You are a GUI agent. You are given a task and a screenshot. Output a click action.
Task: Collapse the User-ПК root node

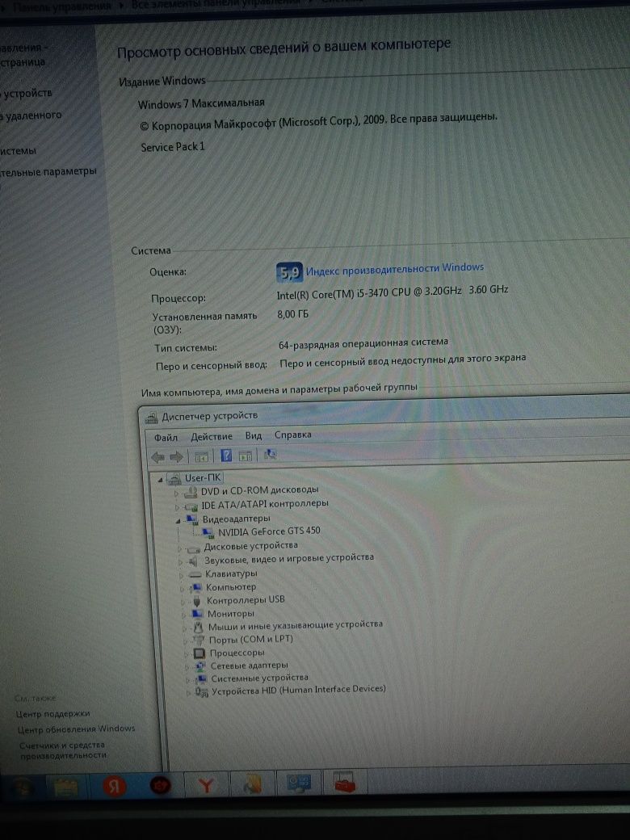coord(160,480)
